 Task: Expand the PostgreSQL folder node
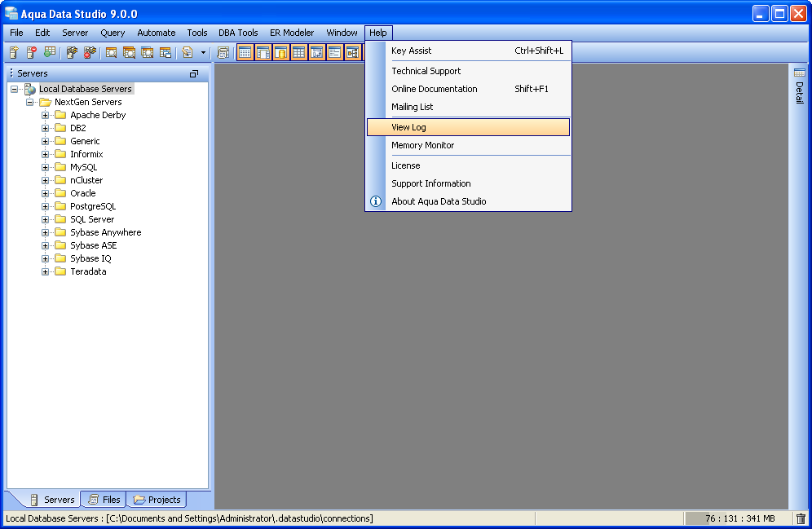click(x=45, y=206)
